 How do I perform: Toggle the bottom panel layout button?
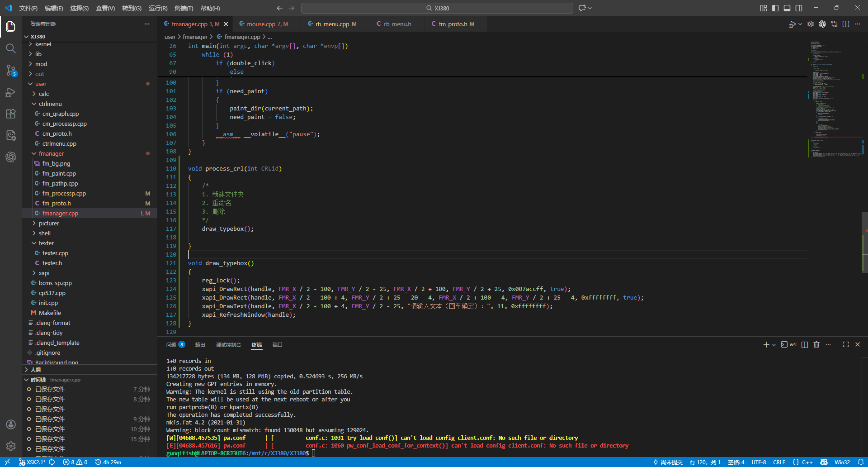coord(787,8)
